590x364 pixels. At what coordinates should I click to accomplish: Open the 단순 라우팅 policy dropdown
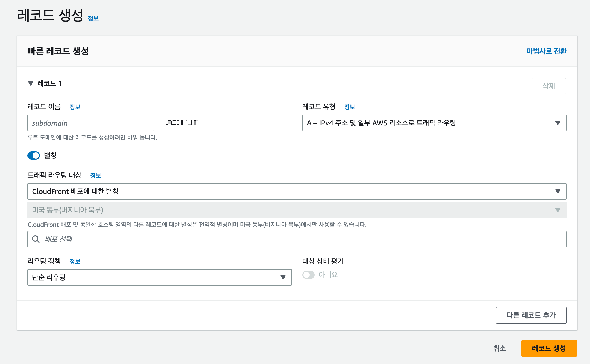159,277
